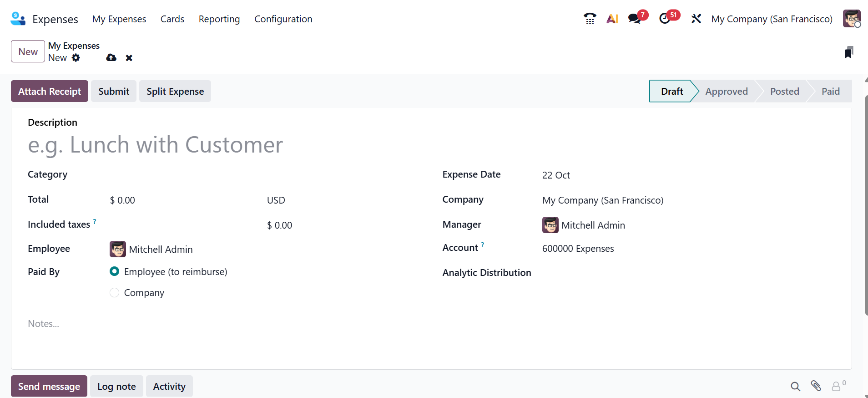This screenshot has height=398, width=868.
Task: Select Employee (to reimburse) radio option
Action: pos(115,271)
